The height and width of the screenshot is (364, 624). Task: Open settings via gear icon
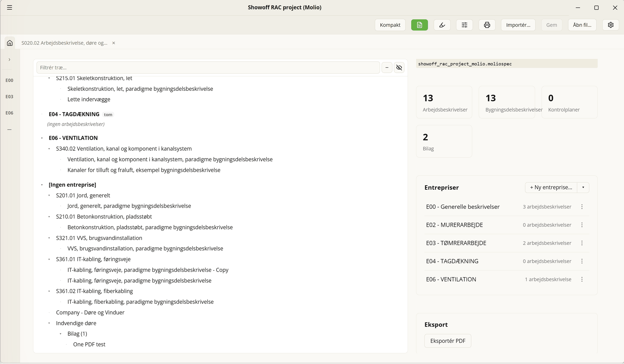point(611,25)
